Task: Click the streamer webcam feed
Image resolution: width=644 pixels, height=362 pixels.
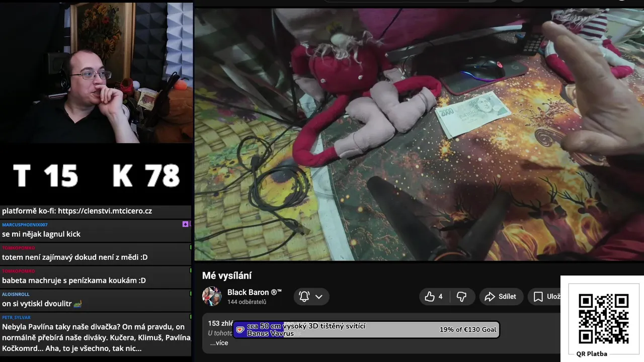Action: tap(96, 73)
